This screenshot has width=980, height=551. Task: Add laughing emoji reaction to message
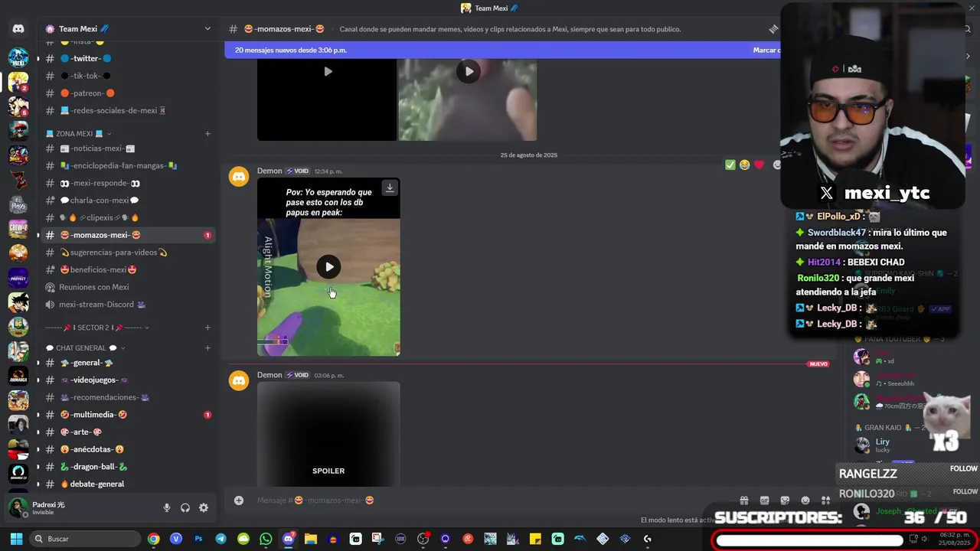coord(744,165)
